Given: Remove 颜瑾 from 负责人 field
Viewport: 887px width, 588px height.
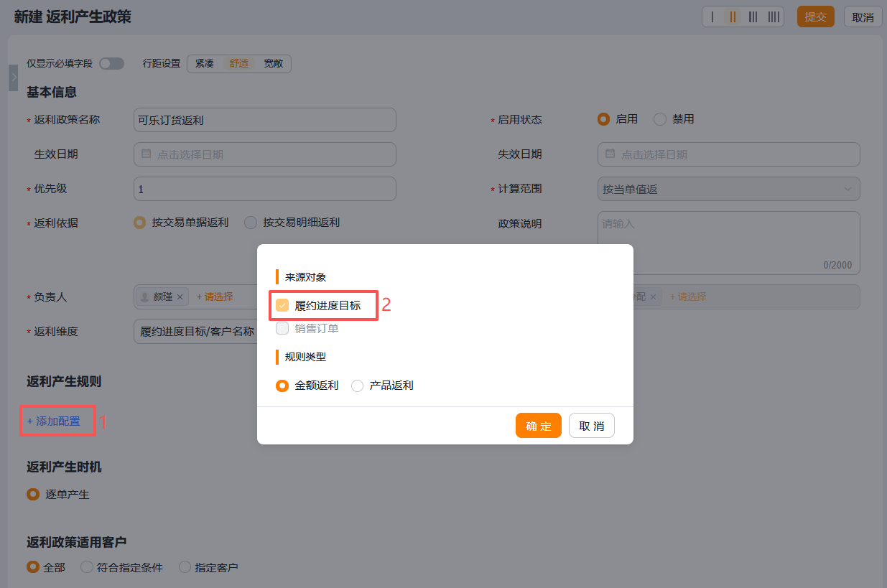Looking at the screenshot, I should pyautogui.click(x=180, y=297).
